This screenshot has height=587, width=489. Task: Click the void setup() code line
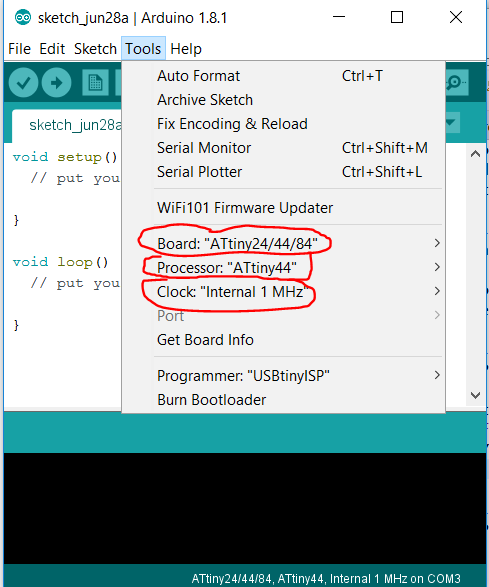(x=65, y=157)
